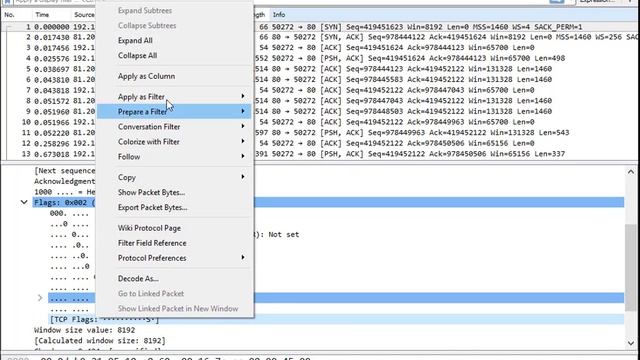Expand the highlighted flag sub-item below Flags
Image resolution: width=640 pixels, height=360 pixels.
(40, 298)
